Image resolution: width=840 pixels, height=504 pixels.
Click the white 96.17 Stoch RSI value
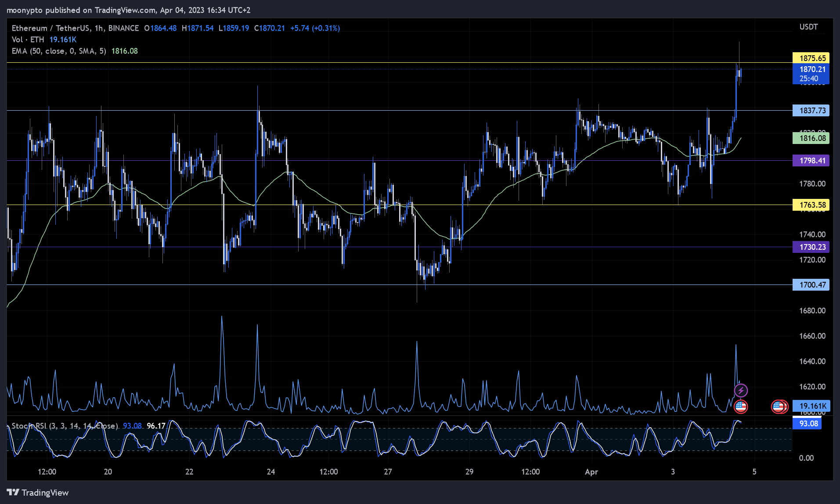coord(156,426)
